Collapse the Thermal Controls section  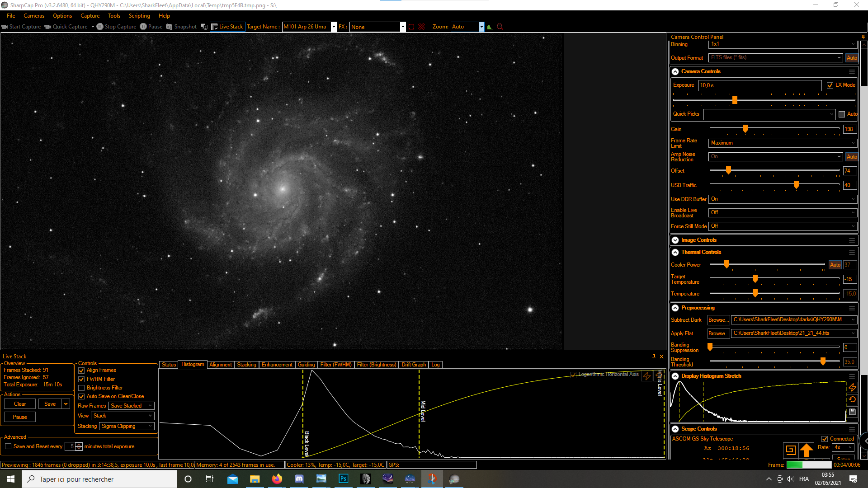pos(675,252)
